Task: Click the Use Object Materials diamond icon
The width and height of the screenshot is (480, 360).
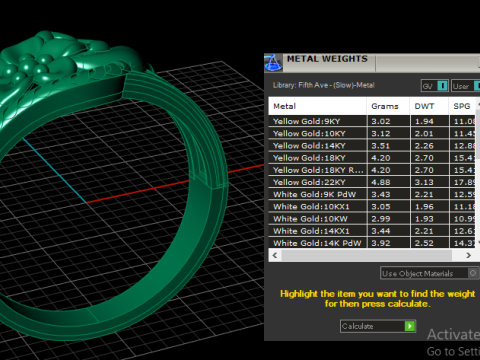Action: (x=473, y=273)
